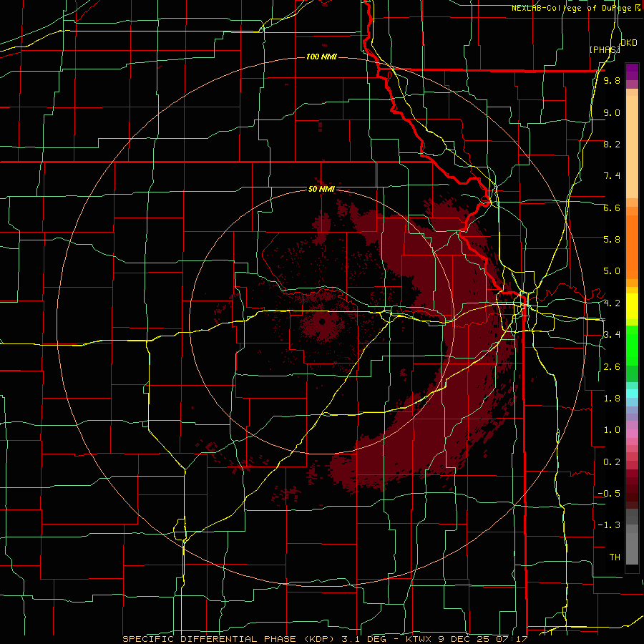Click the 9.0 scale value
Viewport: 644px width, 644px height.
[x=612, y=113]
